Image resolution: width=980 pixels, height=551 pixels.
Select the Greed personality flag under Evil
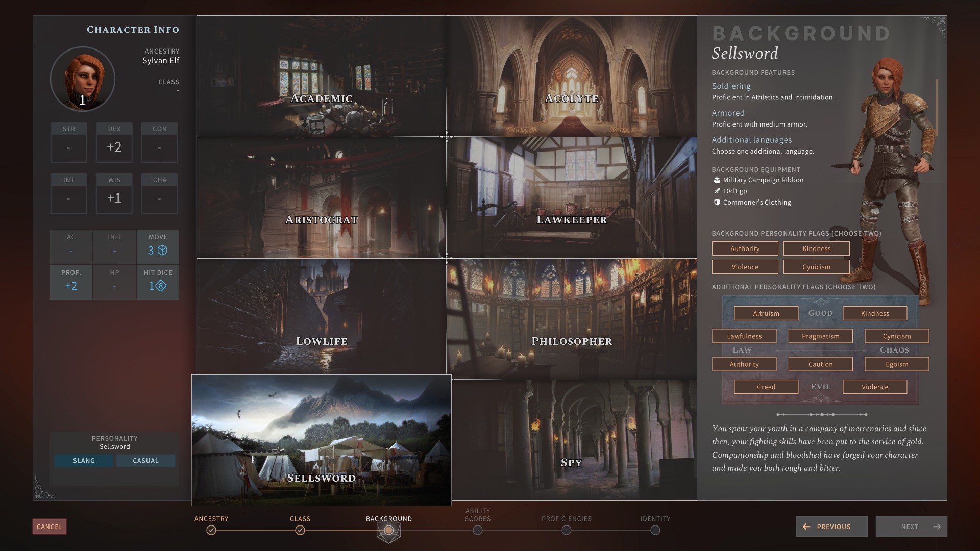click(x=766, y=387)
